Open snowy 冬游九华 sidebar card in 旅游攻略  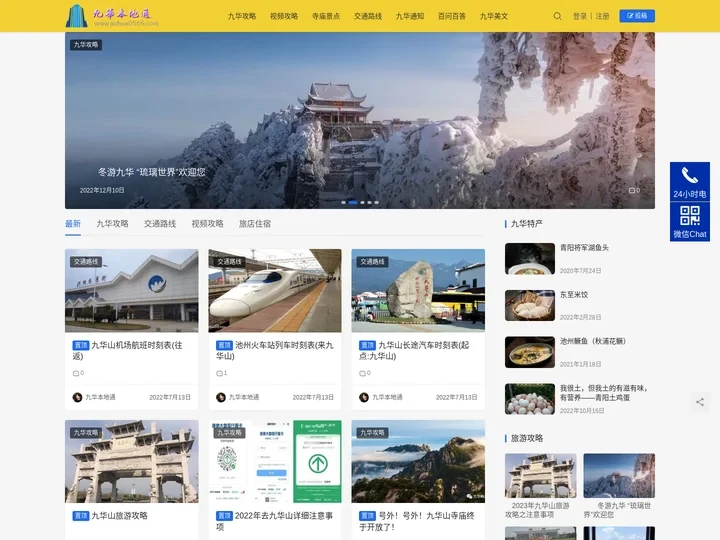(619, 486)
